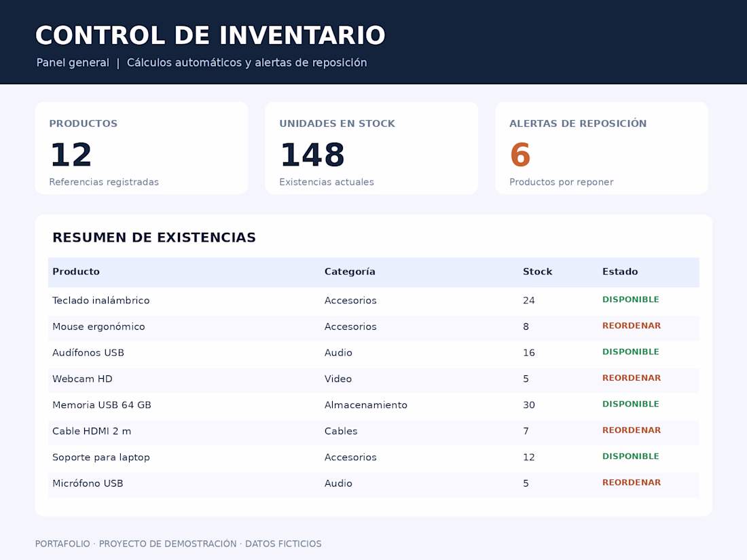Select the "Mouse ergonómico" product name

coord(98,326)
